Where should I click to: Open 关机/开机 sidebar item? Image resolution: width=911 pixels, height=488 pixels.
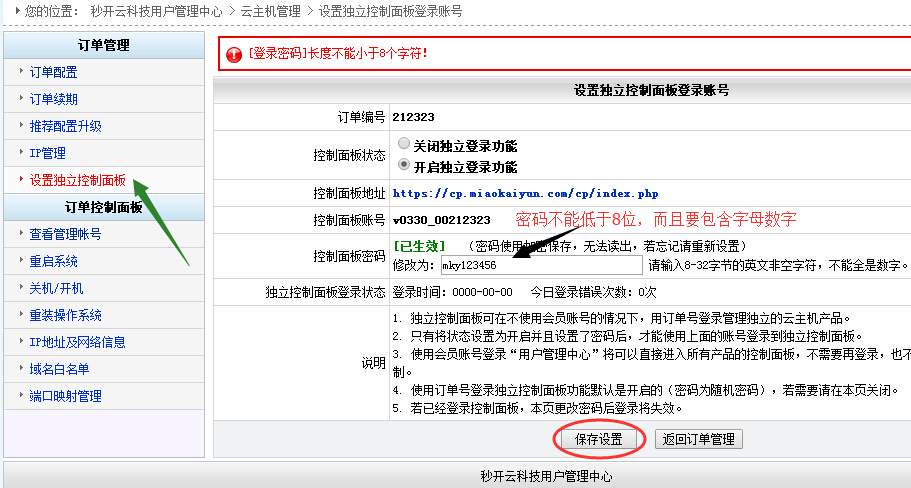tap(55, 288)
